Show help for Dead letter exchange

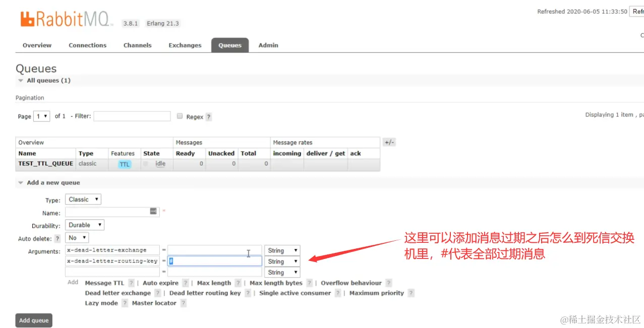[158, 293]
